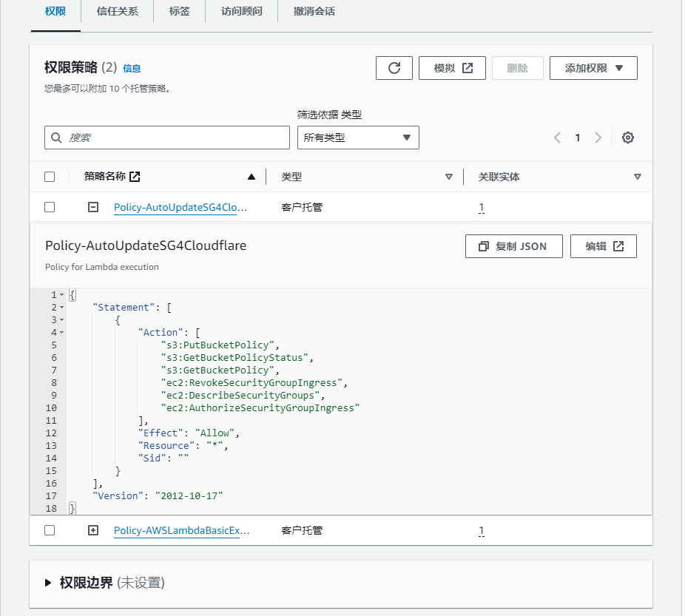The image size is (685, 616).
Task: Collapse the Policy-AutoUpdateSG4Cloudflare row details
Action: [93, 208]
